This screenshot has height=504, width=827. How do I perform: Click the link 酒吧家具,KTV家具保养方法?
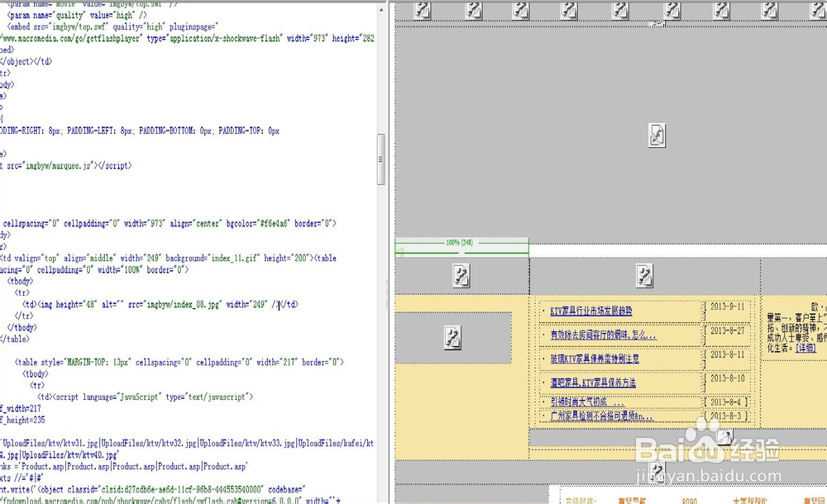click(x=593, y=383)
